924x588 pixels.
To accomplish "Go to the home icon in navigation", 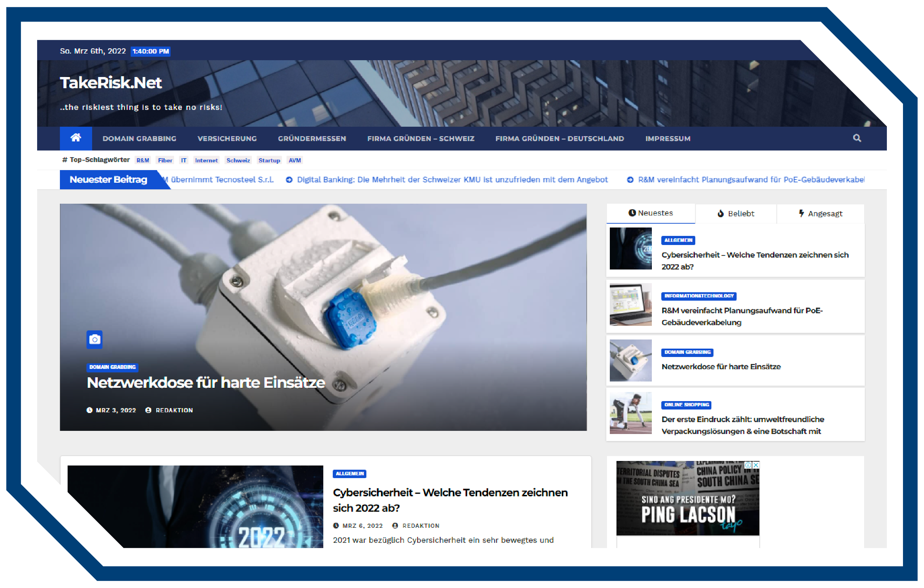I will tap(76, 138).
